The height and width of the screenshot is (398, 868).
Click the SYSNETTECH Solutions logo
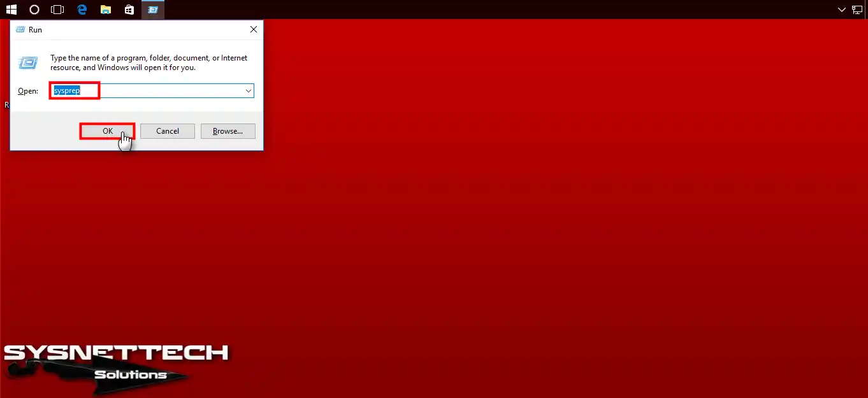click(x=115, y=362)
